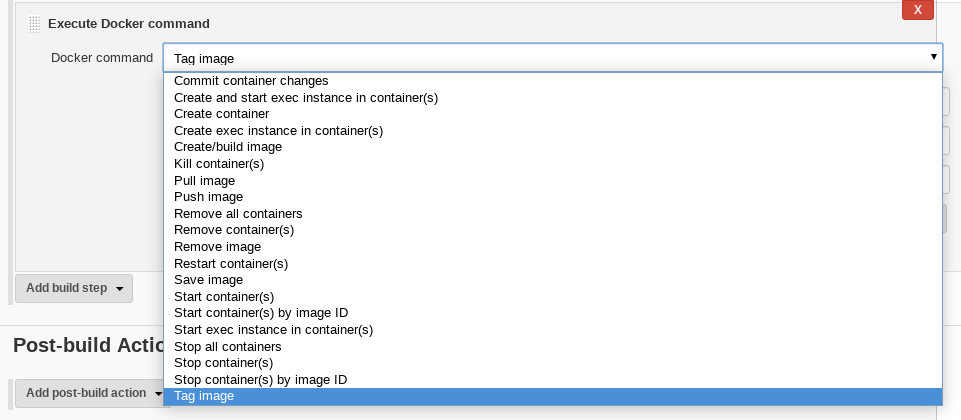961x420 pixels.
Task: Choose Stop container(s) by image ID
Action: pos(553,380)
